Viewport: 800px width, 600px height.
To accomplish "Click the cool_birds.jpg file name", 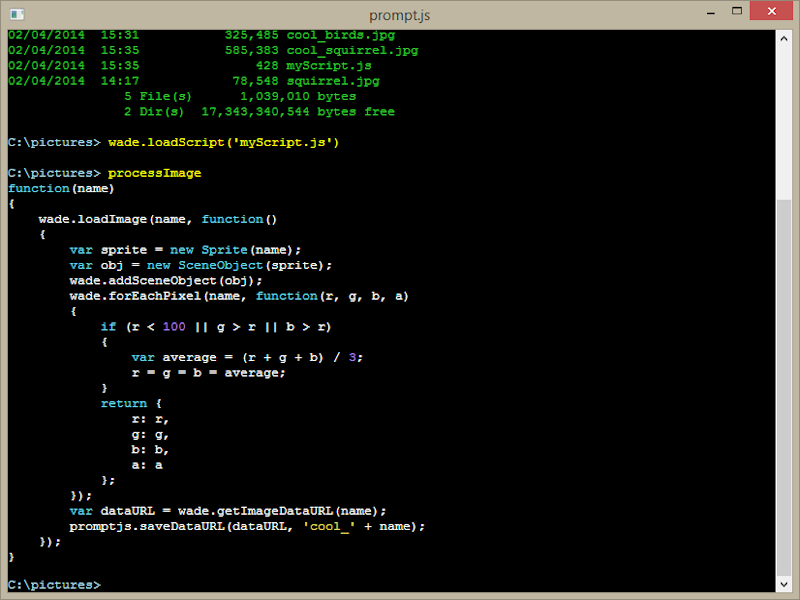I will pos(341,35).
